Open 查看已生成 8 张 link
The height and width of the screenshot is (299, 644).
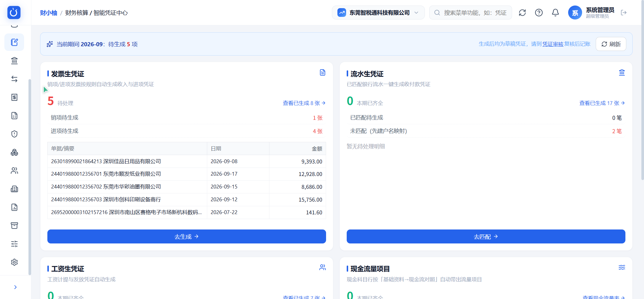click(x=304, y=103)
